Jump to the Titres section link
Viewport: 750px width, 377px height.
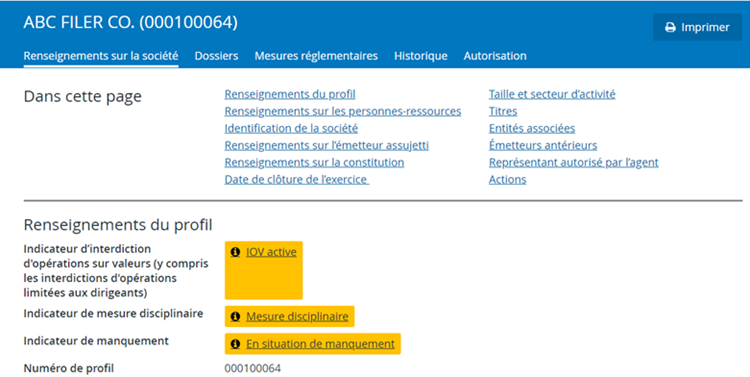[503, 111]
